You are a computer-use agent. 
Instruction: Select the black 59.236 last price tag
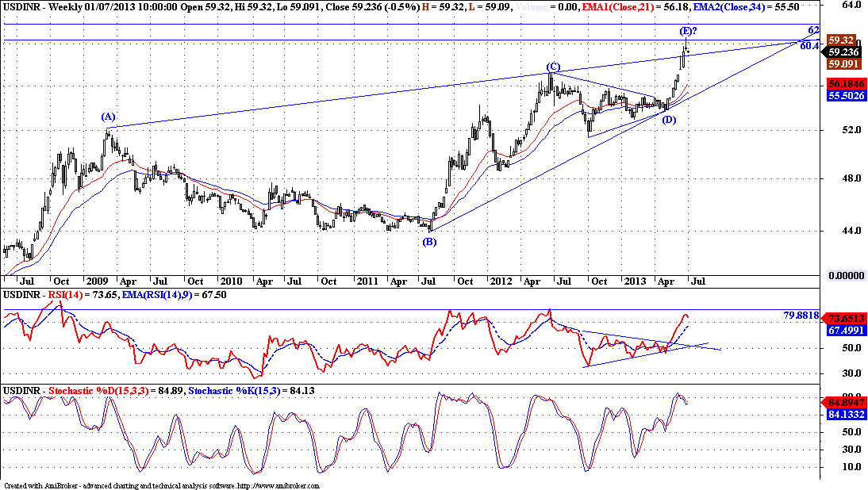pos(841,52)
